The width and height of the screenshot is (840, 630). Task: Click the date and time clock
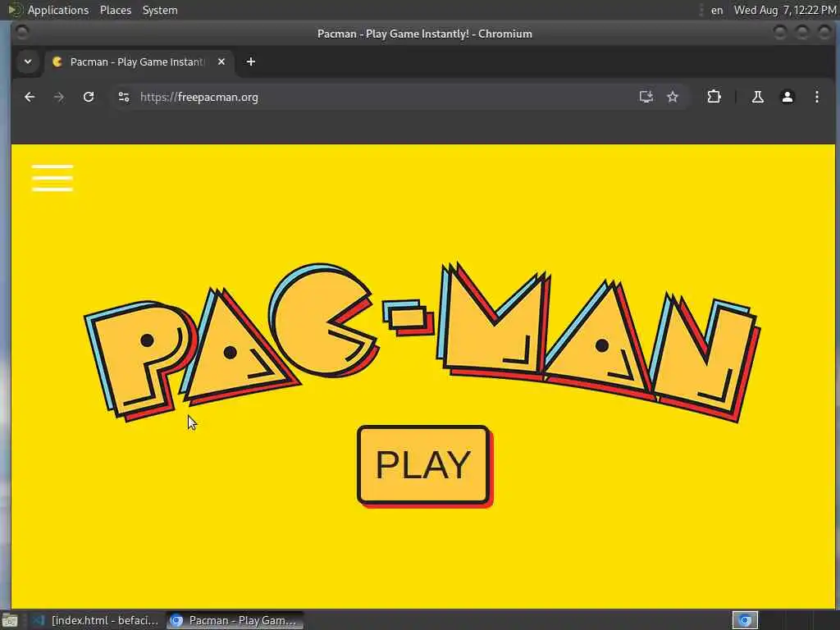(784, 10)
